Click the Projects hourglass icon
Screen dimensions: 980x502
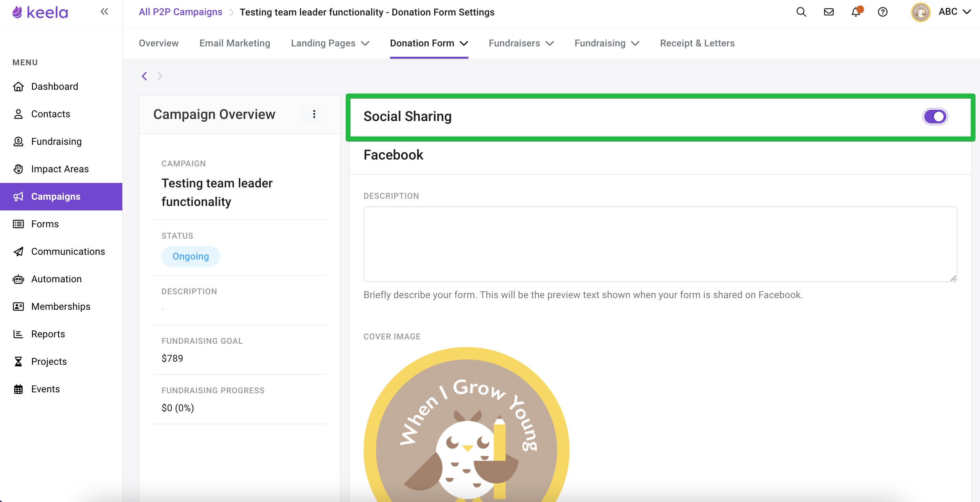coord(18,362)
